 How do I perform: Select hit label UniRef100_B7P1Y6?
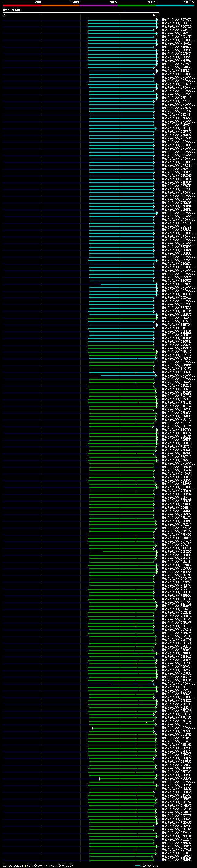tap(177, 426)
